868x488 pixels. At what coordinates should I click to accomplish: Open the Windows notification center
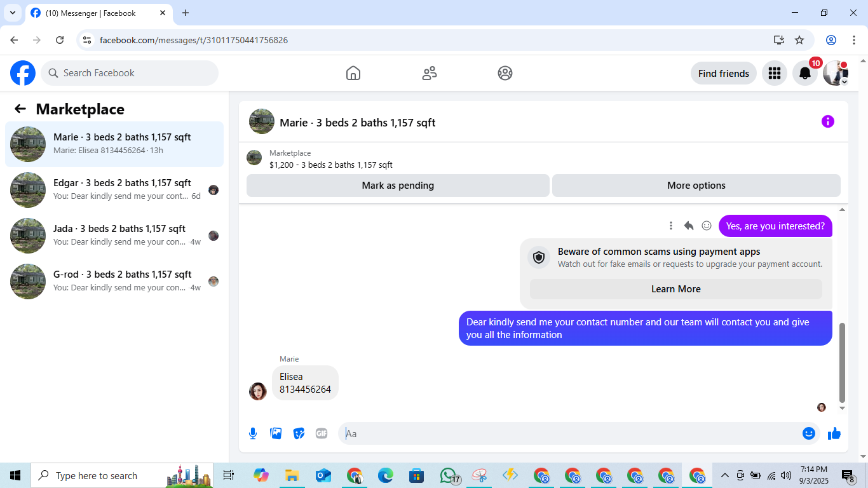pos(848,475)
